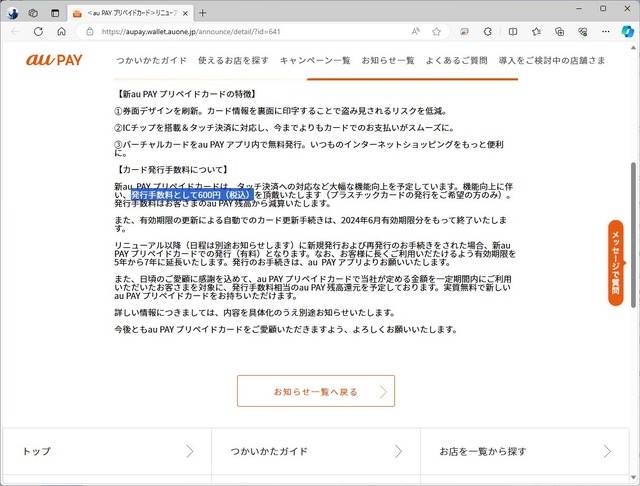640x486 pixels.
Task: Click the vertical scrollbar thumb
Action: pyautogui.click(x=633, y=235)
